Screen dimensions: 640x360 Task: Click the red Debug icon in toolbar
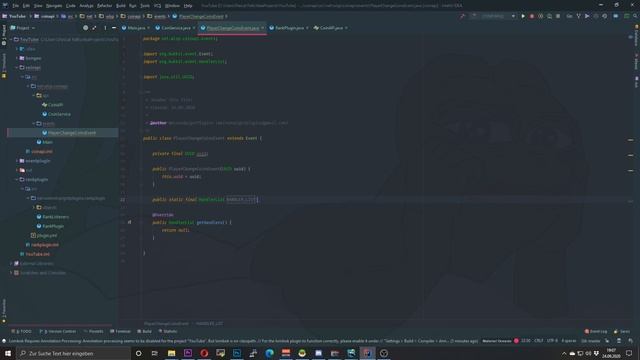[x=532, y=16]
